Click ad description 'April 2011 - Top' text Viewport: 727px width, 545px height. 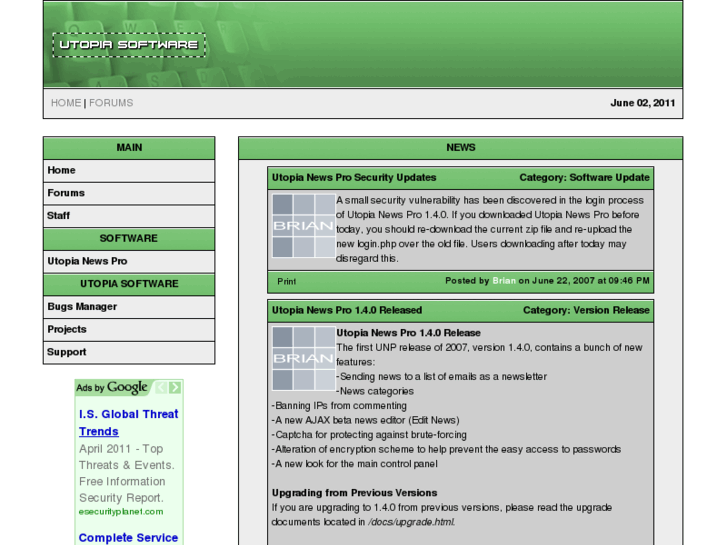coord(121,449)
